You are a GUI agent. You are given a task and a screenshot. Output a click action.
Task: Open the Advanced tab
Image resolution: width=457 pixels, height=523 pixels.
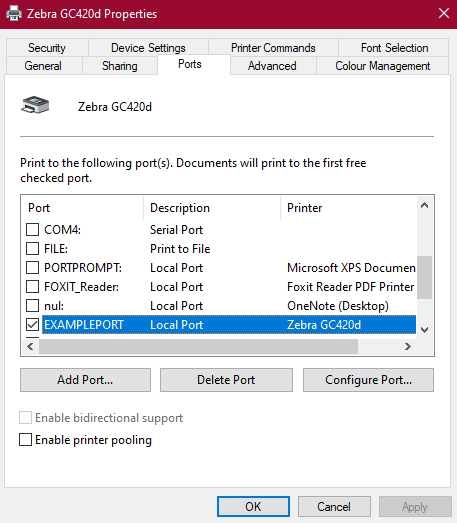272,66
